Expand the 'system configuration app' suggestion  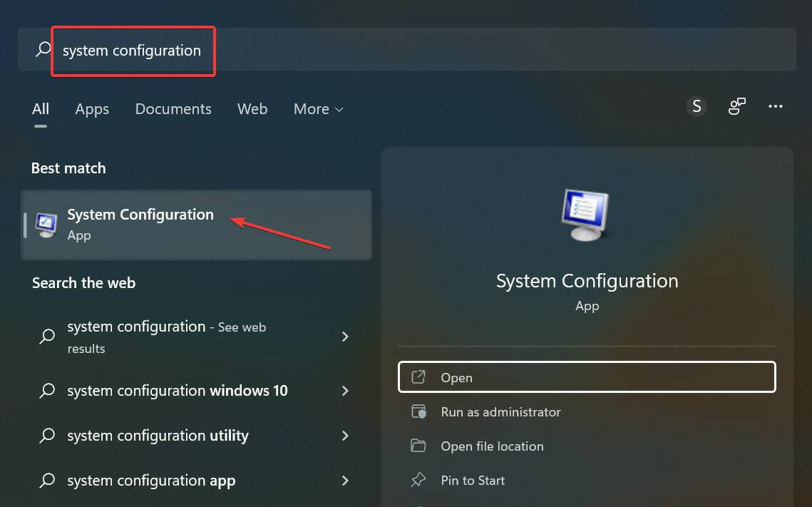tap(345, 480)
